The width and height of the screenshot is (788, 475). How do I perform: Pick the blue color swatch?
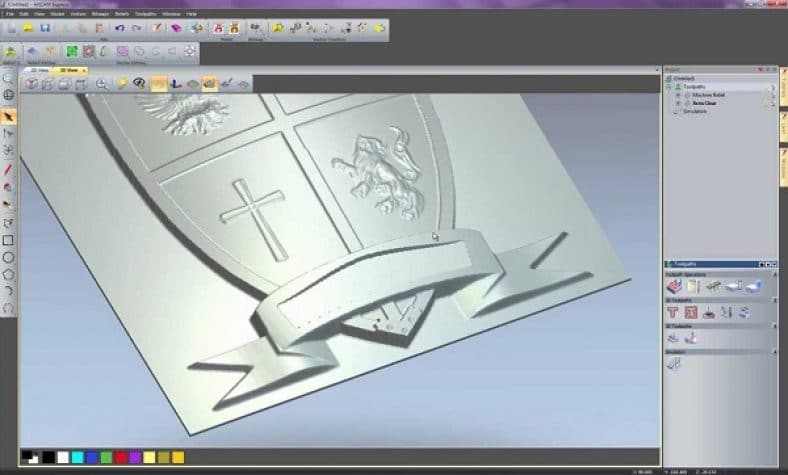[92, 457]
